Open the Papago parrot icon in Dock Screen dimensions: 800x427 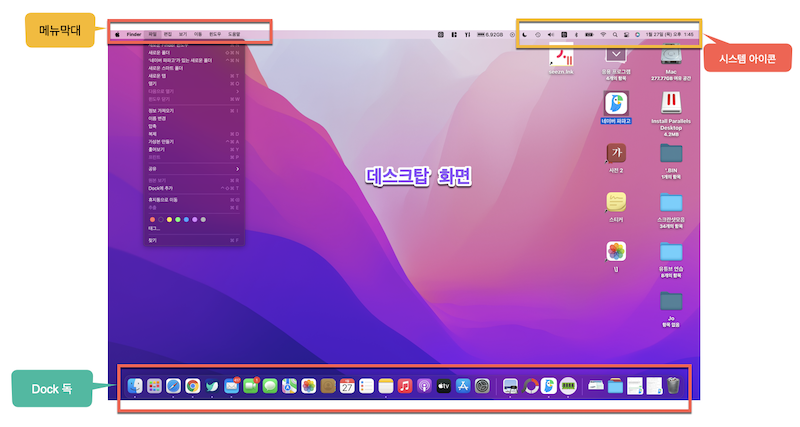(x=548, y=386)
